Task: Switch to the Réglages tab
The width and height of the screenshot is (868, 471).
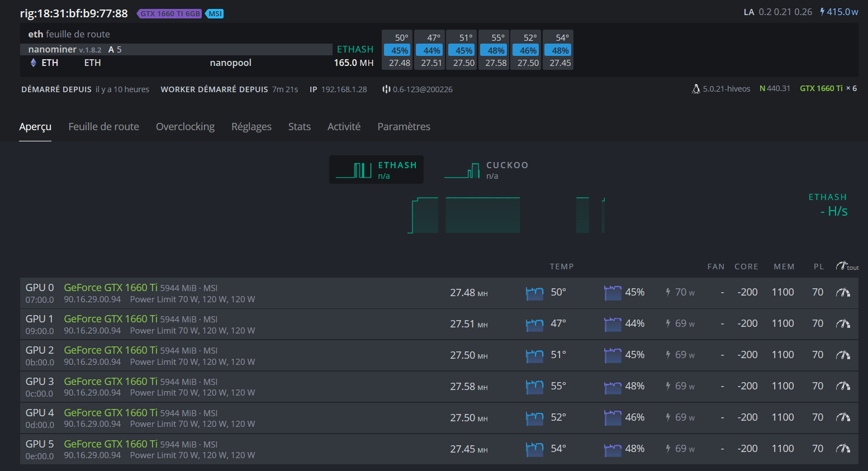Action: coord(252,127)
